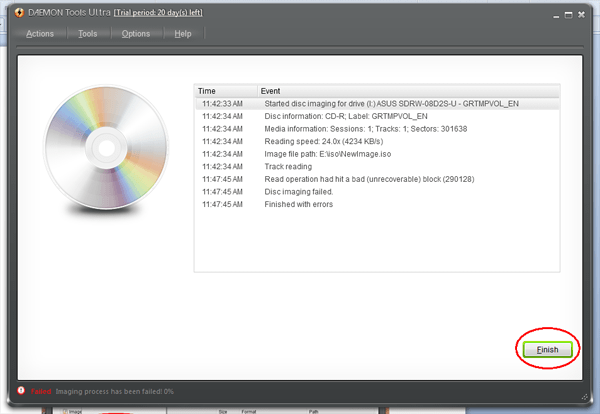This screenshot has height=414, width=600.
Task: Select the 'Reading speed: 24.0x' log row
Action: [x=377, y=142]
